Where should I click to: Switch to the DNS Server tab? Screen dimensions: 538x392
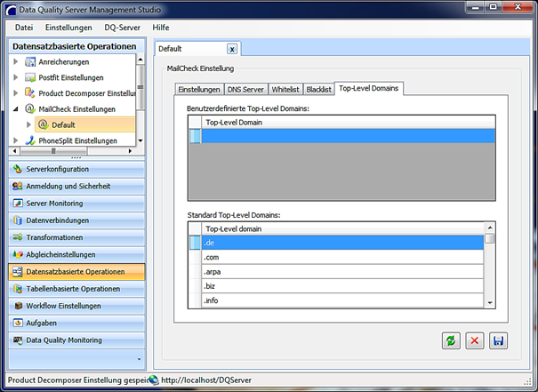pyautogui.click(x=245, y=90)
